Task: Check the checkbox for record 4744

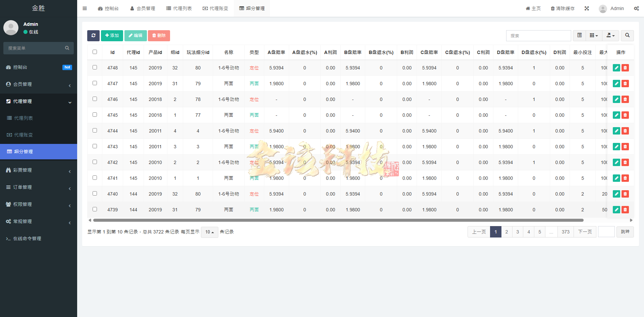Action: pos(95,130)
